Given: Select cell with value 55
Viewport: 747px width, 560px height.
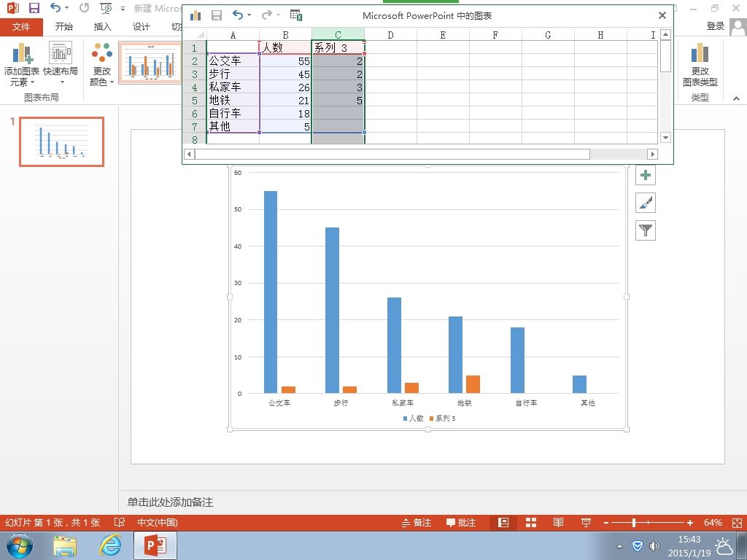Looking at the screenshot, I should [285, 61].
